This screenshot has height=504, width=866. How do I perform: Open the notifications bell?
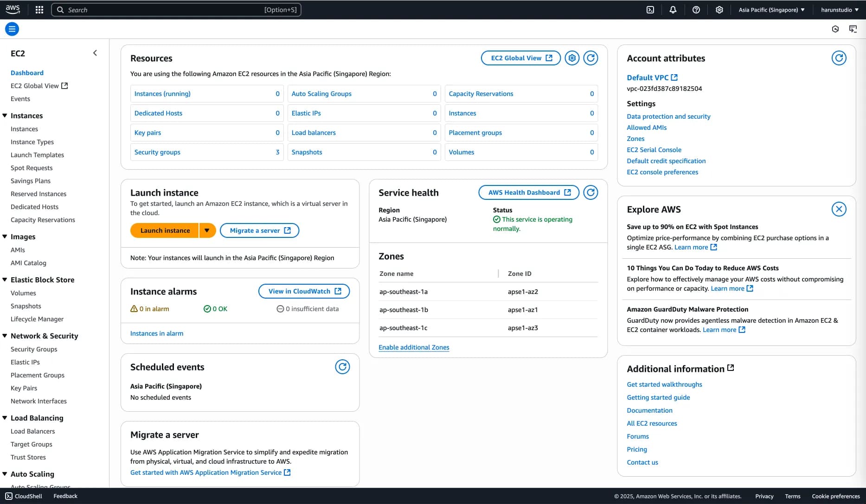click(673, 10)
